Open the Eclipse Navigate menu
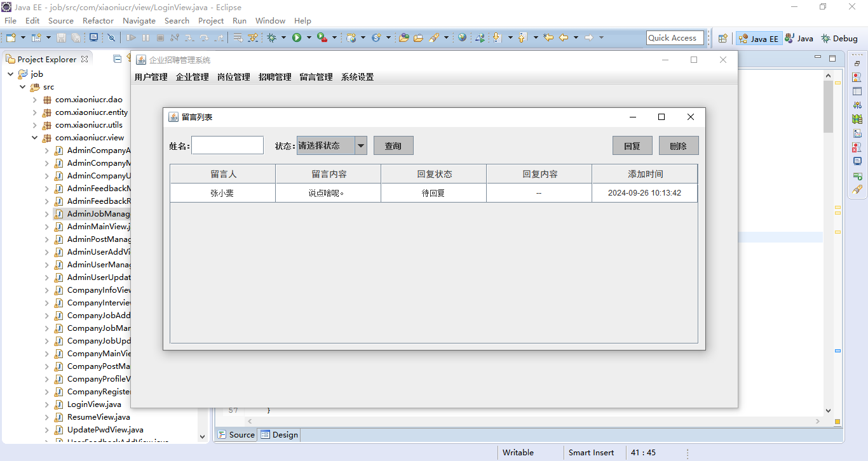The width and height of the screenshot is (868, 461). [x=139, y=20]
